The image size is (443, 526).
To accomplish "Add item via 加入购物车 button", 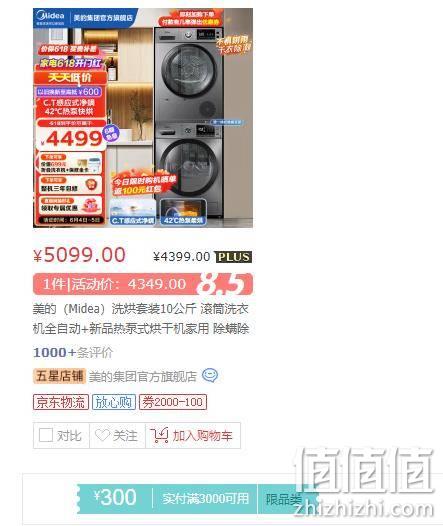I will [x=193, y=435].
